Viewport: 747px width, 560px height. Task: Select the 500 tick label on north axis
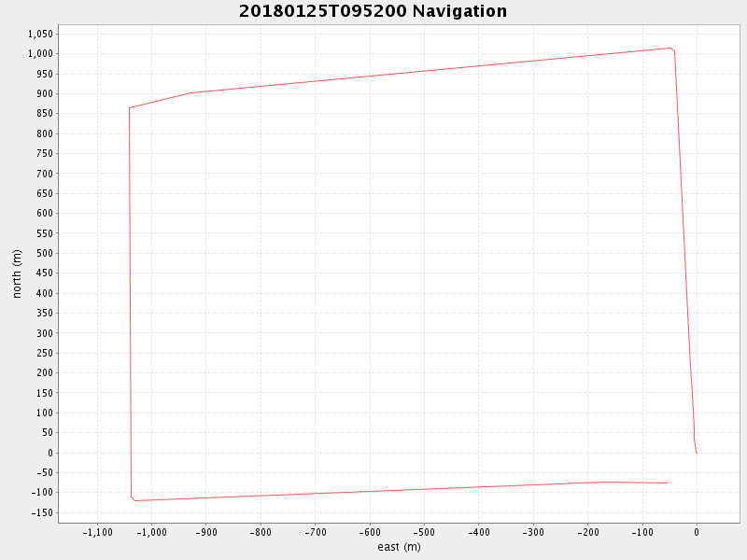(x=45, y=253)
